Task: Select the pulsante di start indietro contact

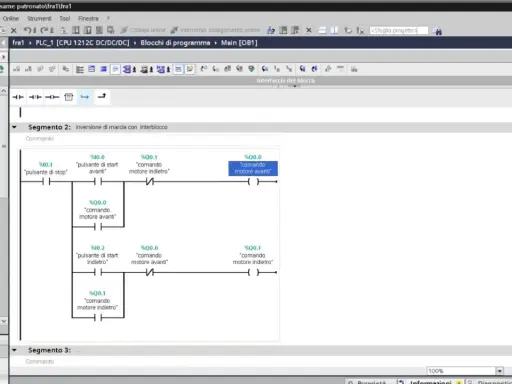Action: (x=98, y=272)
